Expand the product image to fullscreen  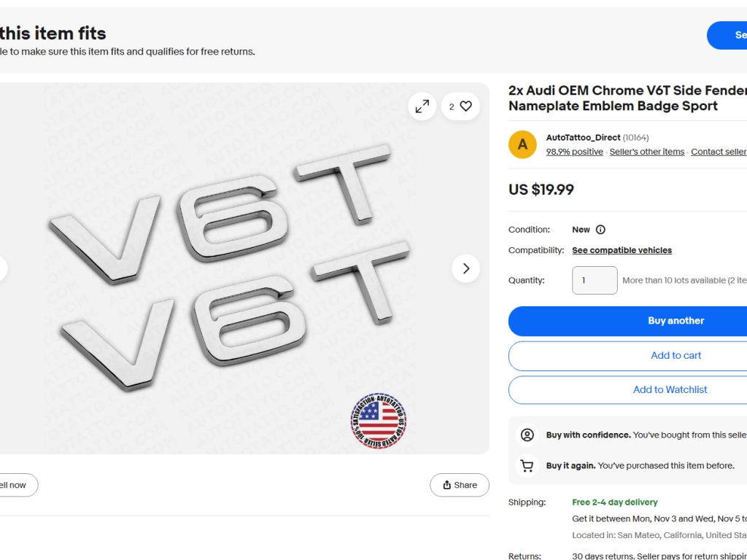point(422,106)
